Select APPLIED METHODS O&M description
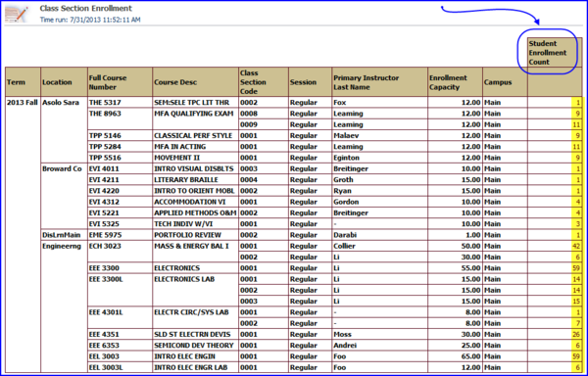Viewport: 588px width, 376px height. pyautogui.click(x=195, y=213)
